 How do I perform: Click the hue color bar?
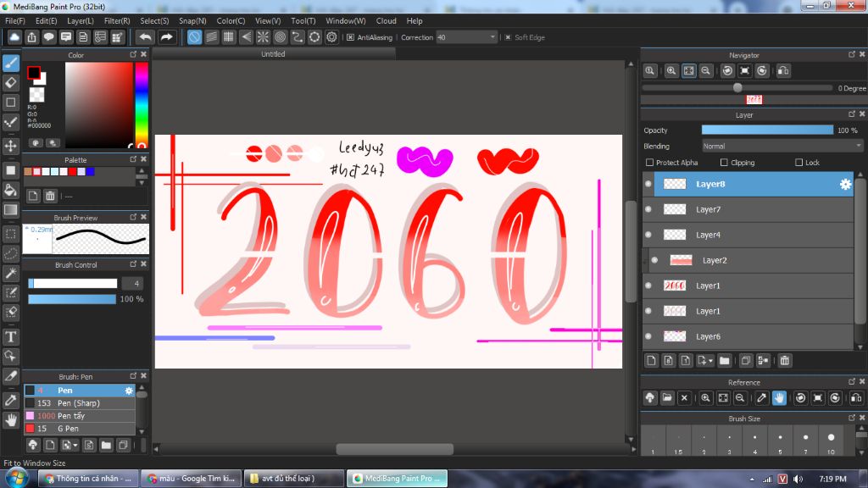click(142, 103)
